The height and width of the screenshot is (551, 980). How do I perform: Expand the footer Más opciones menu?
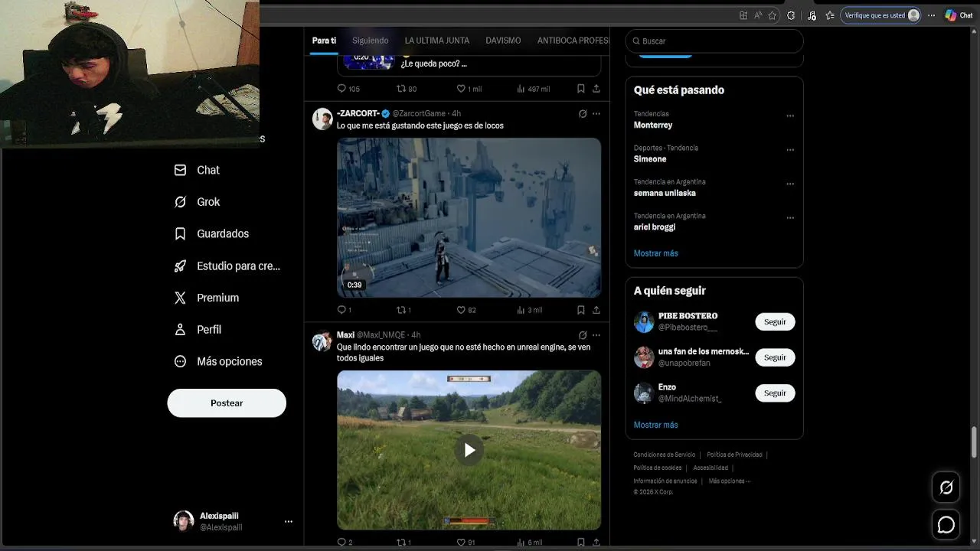click(730, 481)
